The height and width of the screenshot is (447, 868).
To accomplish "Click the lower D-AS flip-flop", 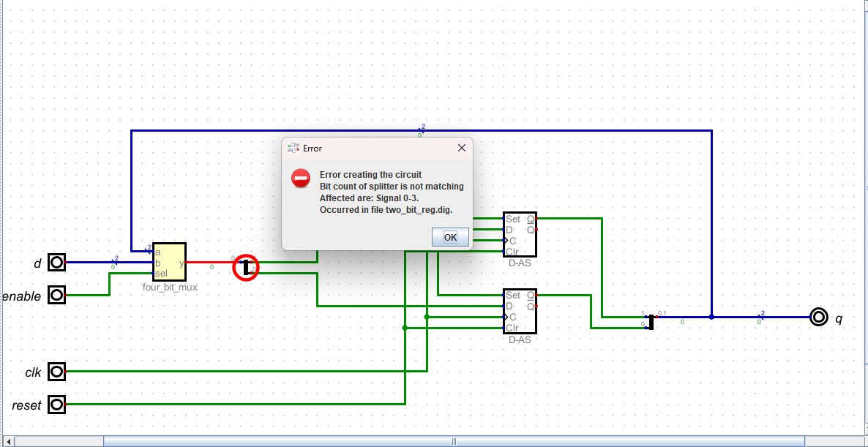I will point(520,311).
